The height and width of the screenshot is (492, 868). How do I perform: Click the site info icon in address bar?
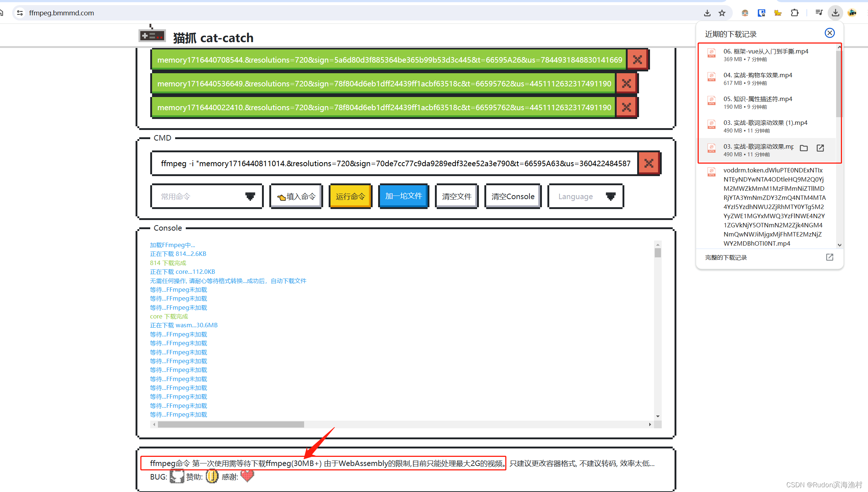click(20, 13)
